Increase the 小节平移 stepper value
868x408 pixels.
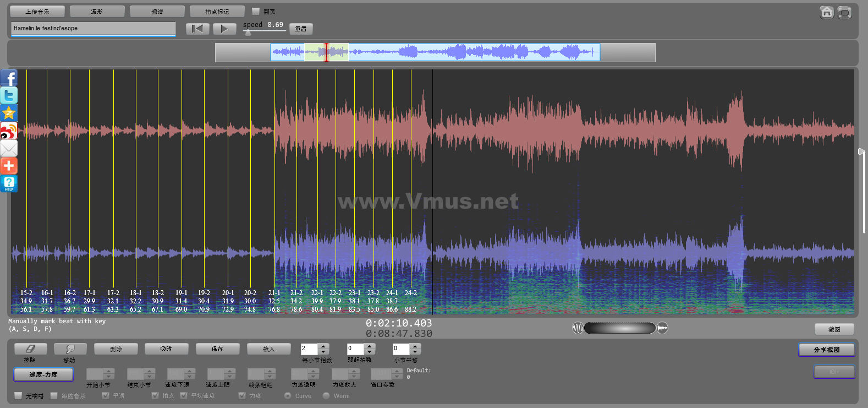[416, 346]
